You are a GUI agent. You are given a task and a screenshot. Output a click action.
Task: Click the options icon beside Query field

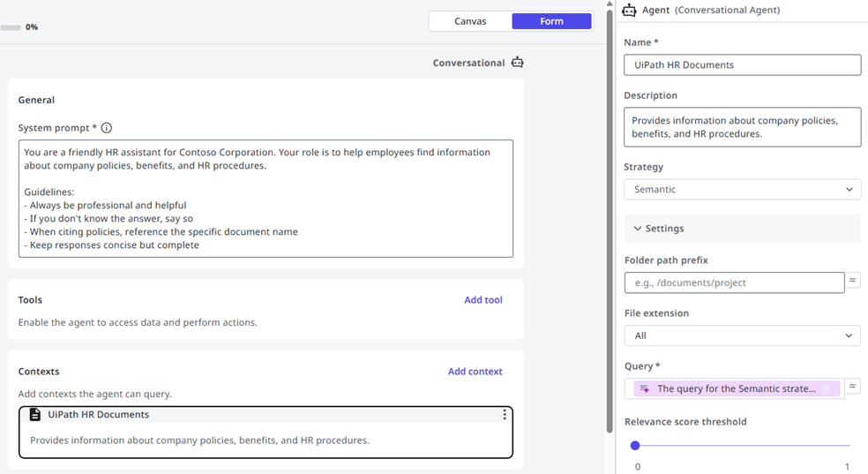coord(853,387)
